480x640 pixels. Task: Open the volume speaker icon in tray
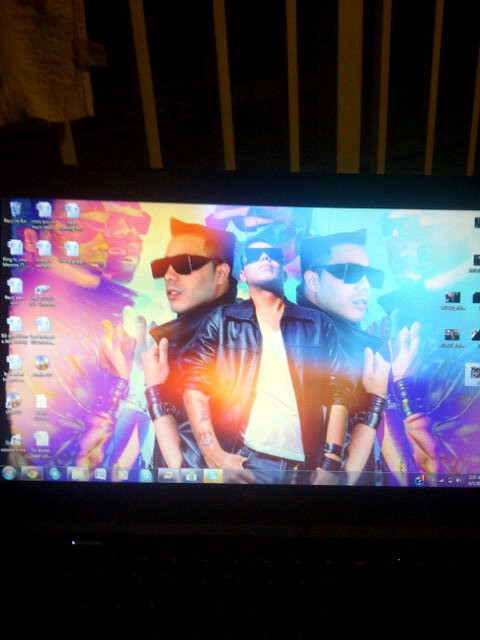point(458,480)
